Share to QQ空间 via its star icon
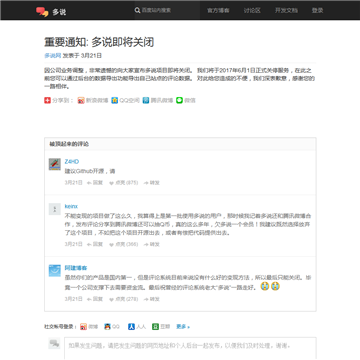Image resolution: width=360 pixels, height=360 pixels. tap(115, 100)
